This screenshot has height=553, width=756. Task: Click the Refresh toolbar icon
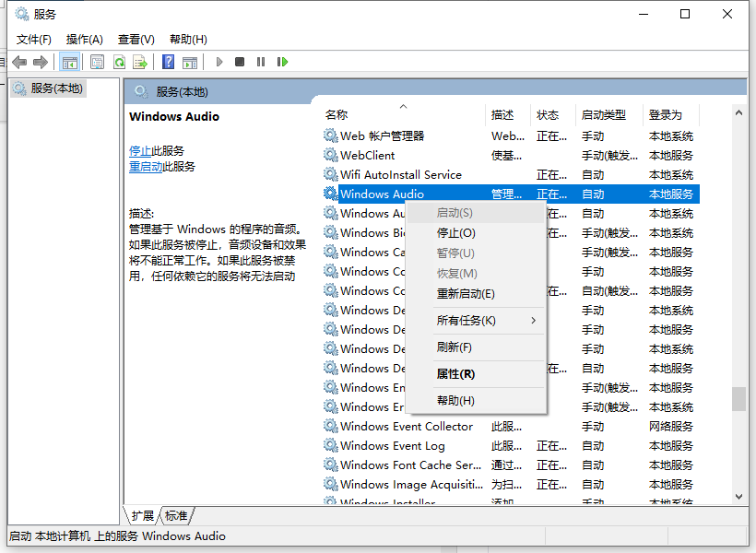tap(119, 62)
